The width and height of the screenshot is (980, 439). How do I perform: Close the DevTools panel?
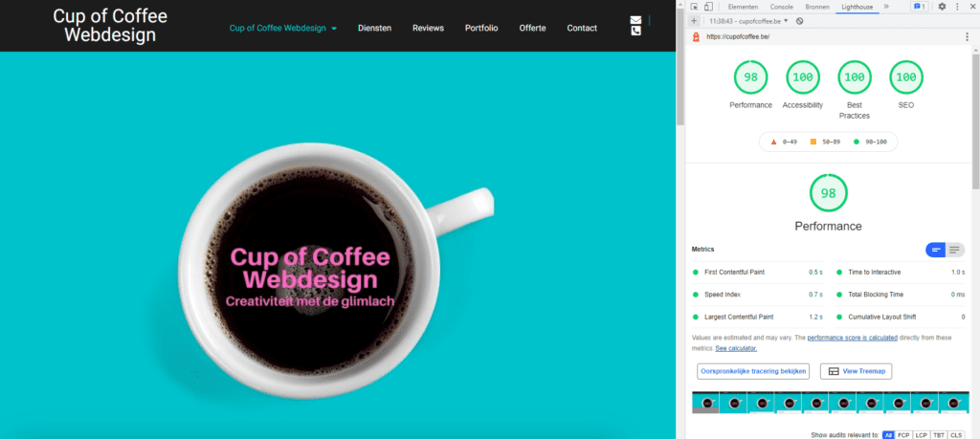[x=972, y=7]
